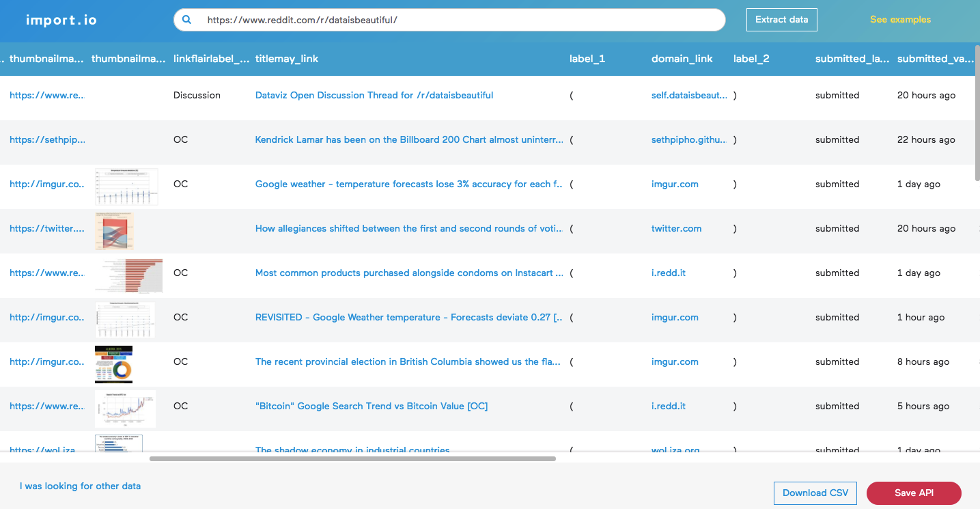Click thumbnail in REVISITED Google Weather row
The width and height of the screenshot is (980, 509).
(125, 320)
